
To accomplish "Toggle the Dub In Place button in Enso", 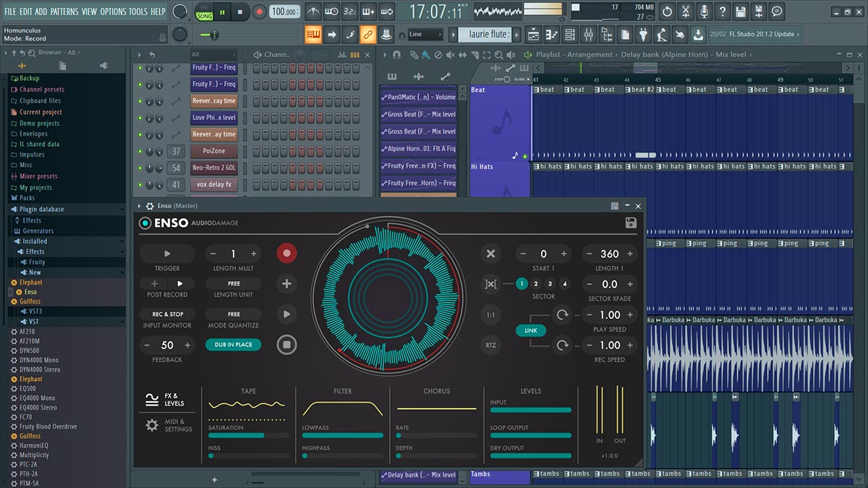I will [x=234, y=345].
